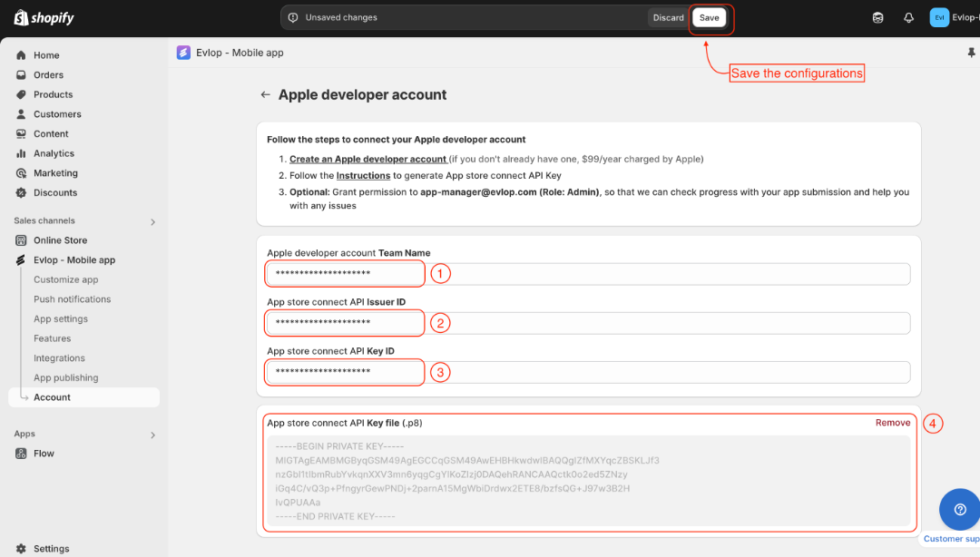
Task: Open the notifications bell
Action: coord(908,17)
